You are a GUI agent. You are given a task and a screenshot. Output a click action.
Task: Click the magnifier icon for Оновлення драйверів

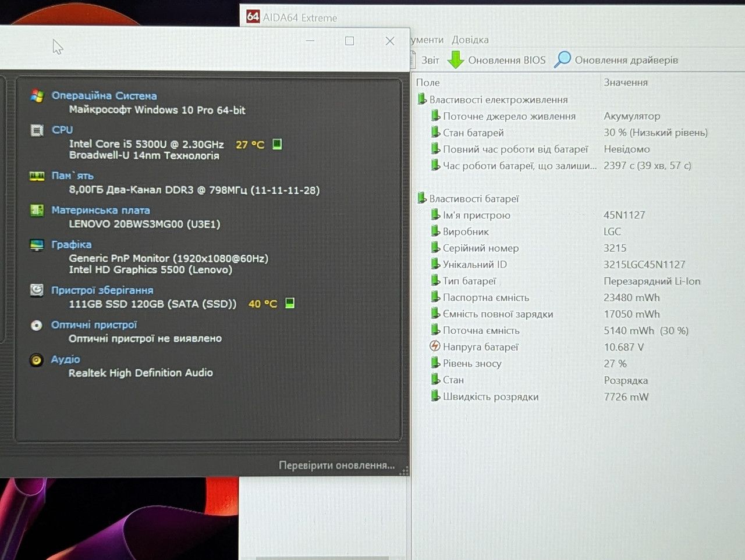[562, 59]
